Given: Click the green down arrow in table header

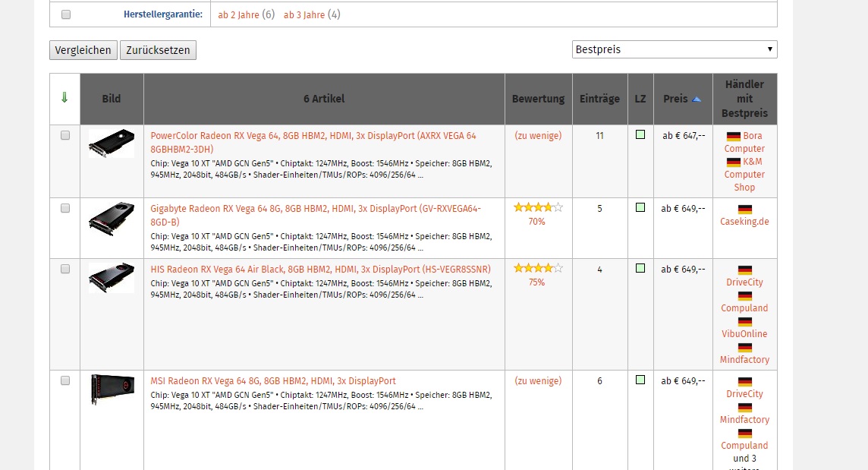Looking at the screenshot, I should point(64,98).
